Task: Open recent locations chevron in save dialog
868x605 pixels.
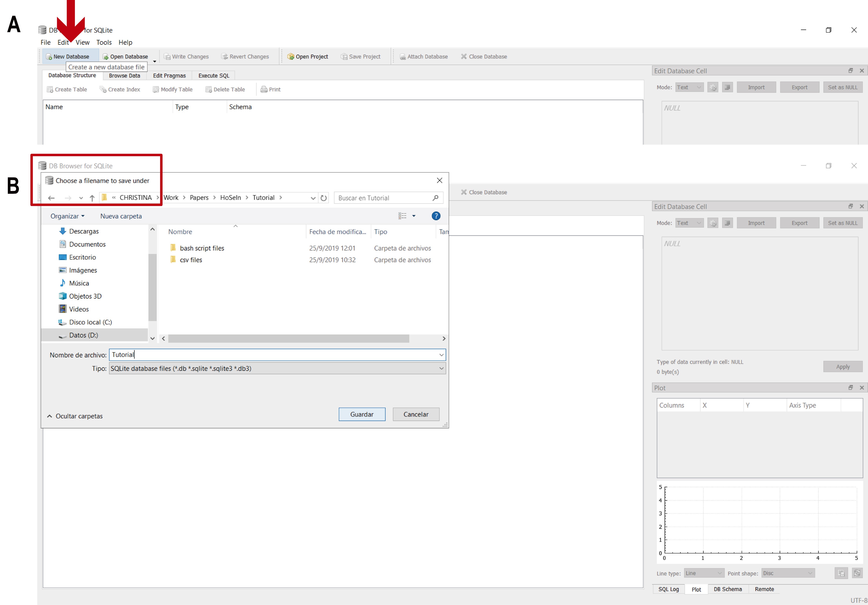Action: (x=81, y=198)
